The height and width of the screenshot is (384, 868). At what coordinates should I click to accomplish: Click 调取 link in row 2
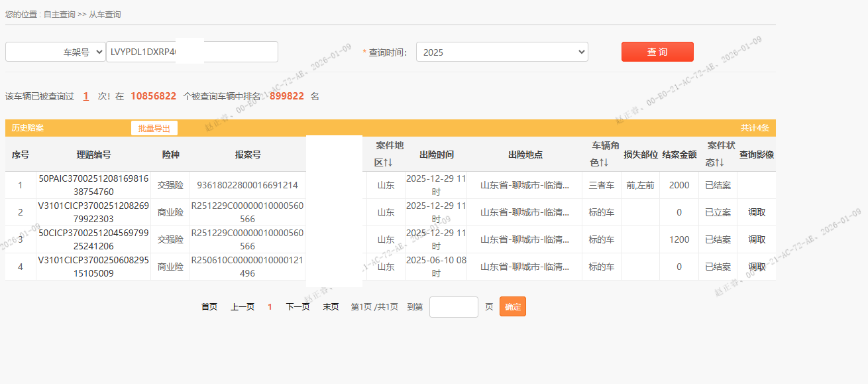pyautogui.click(x=757, y=213)
